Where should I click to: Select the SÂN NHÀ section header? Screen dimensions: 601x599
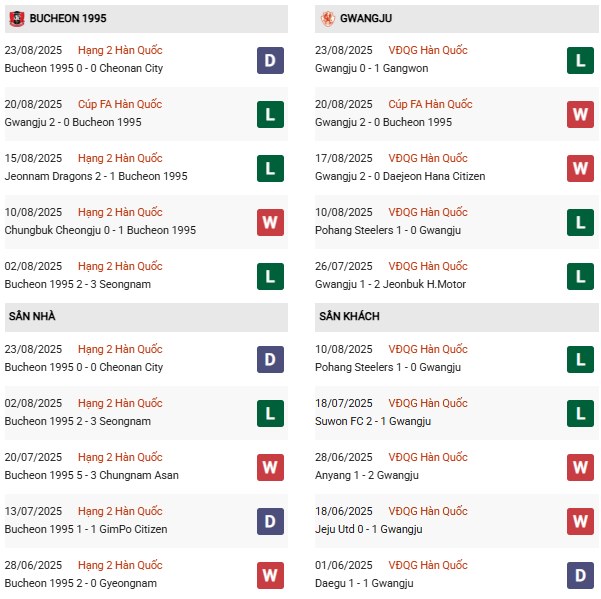32,316
